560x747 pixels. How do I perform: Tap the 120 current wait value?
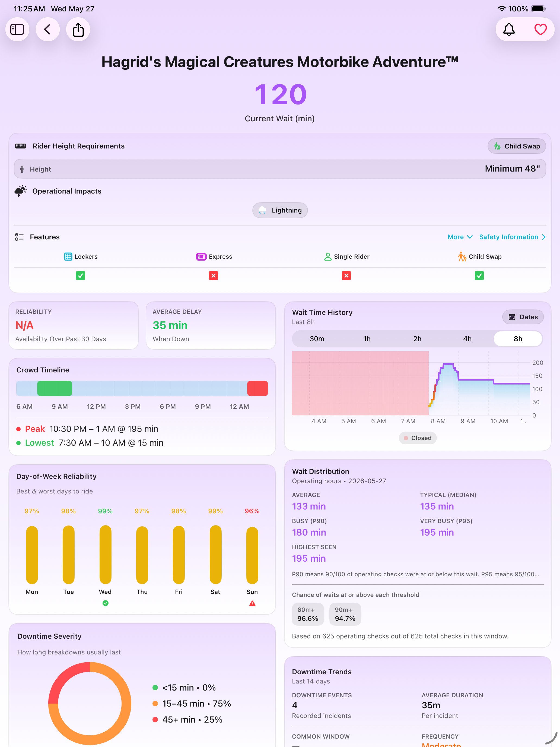pyautogui.click(x=280, y=94)
